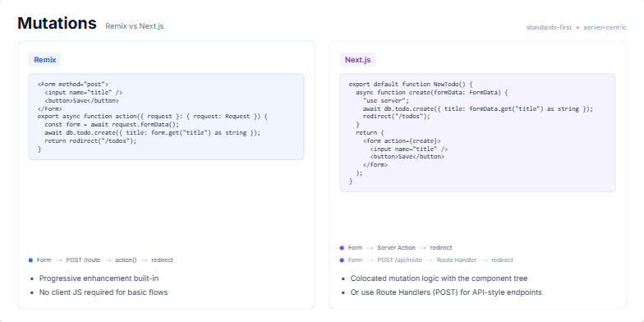Click 'return redirect("/todos");' line in Remix code

[90, 141]
